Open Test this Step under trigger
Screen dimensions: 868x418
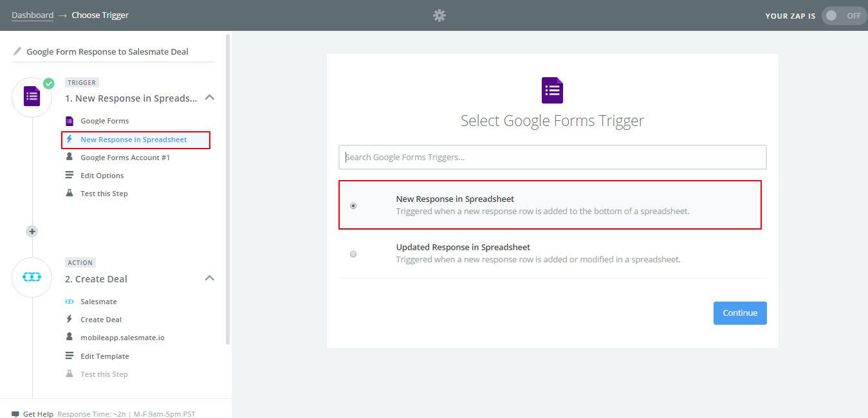(104, 194)
